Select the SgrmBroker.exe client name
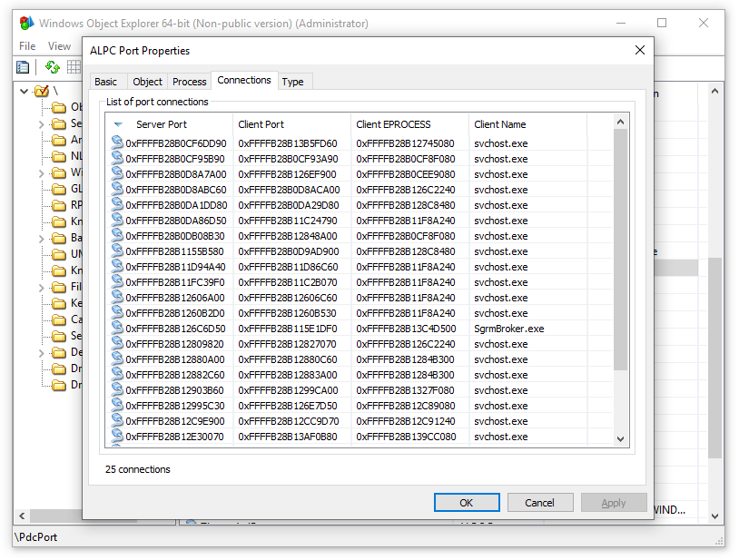This screenshot has height=560, width=739. (x=509, y=329)
